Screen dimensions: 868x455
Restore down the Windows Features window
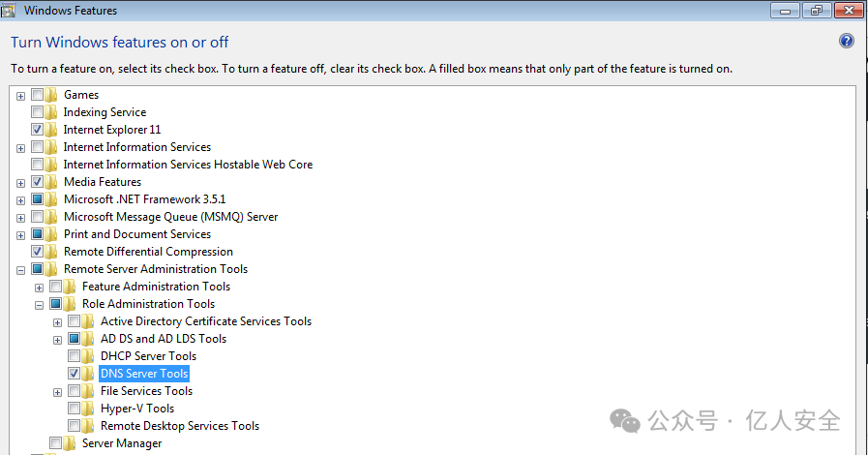tap(817, 11)
